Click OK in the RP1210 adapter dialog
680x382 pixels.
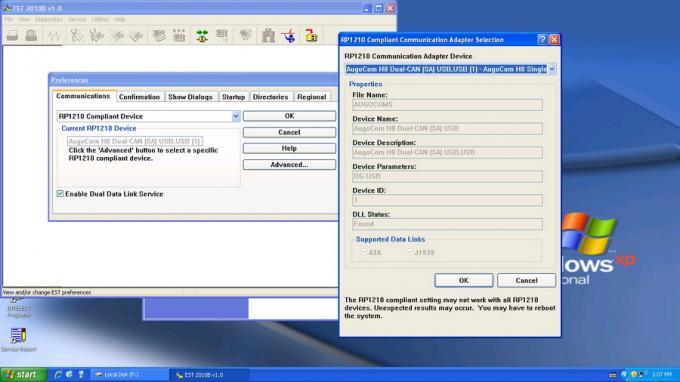[x=464, y=281]
